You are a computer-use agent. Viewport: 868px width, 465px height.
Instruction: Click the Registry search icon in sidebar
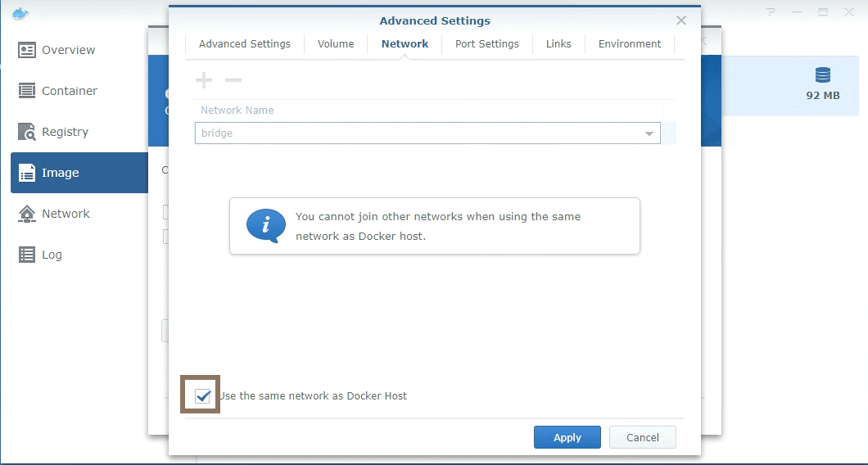pyautogui.click(x=27, y=132)
